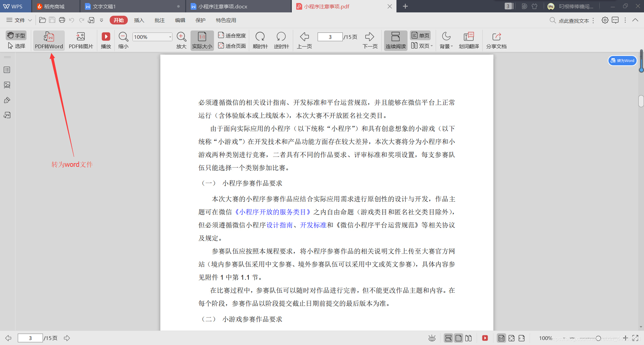Open the options dots beside 点此查找文本
Viewport: 644px width, 345px height.
(x=593, y=20)
